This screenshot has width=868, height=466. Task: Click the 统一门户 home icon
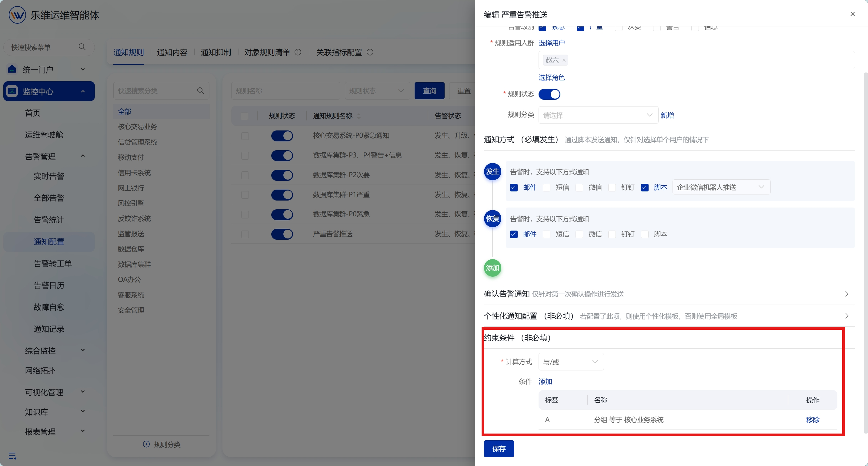pos(12,69)
